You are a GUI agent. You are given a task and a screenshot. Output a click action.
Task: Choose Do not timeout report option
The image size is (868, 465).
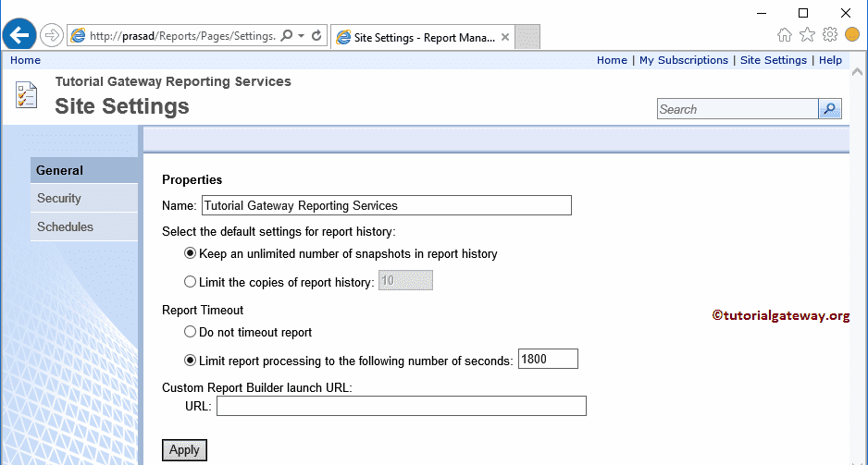[x=191, y=332]
